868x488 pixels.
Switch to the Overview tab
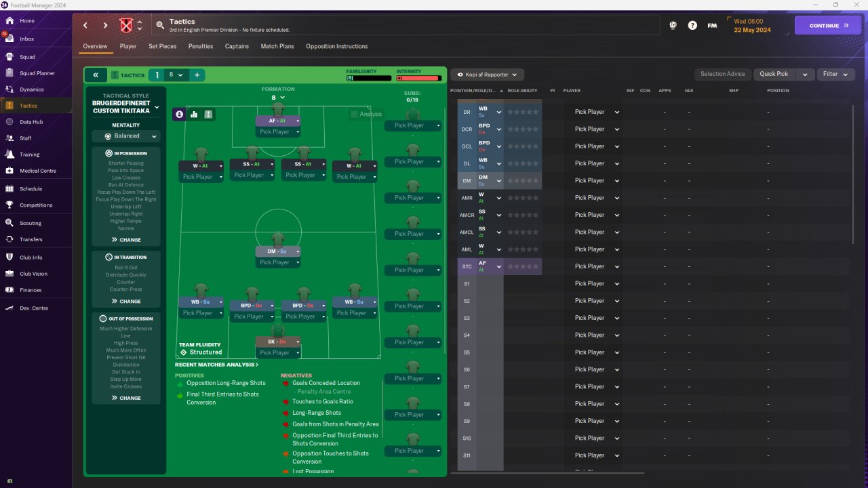coord(95,46)
